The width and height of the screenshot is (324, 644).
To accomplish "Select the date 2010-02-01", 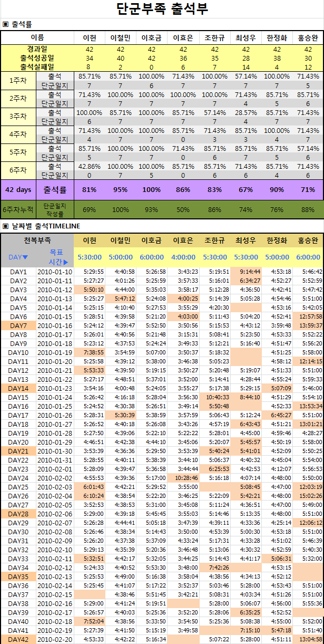I will coord(55,469).
